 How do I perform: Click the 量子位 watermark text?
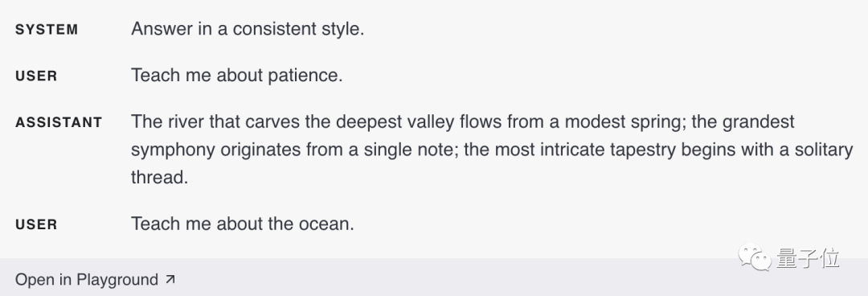click(x=808, y=258)
